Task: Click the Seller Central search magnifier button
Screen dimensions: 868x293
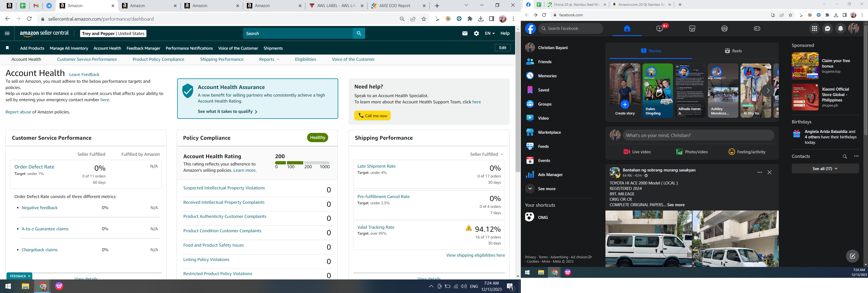Action: click(359, 33)
